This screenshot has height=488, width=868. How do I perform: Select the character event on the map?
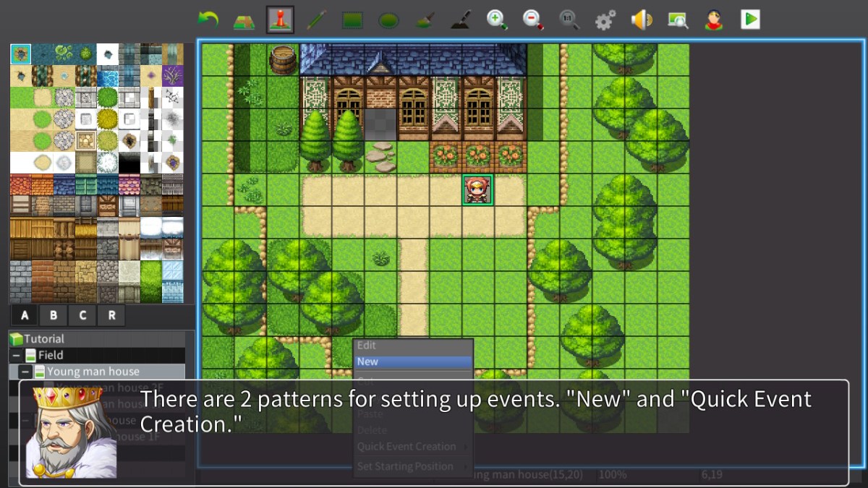coord(477,190)
